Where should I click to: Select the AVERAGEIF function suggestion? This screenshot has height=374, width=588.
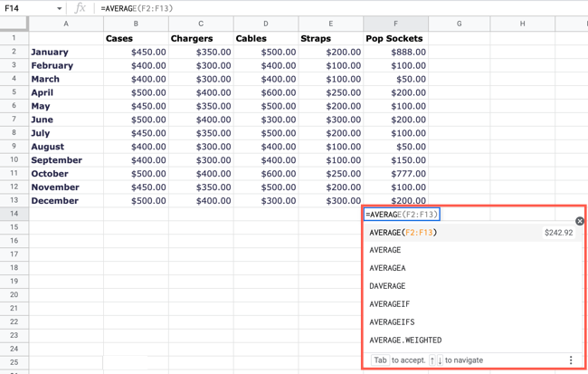(389, 304)
